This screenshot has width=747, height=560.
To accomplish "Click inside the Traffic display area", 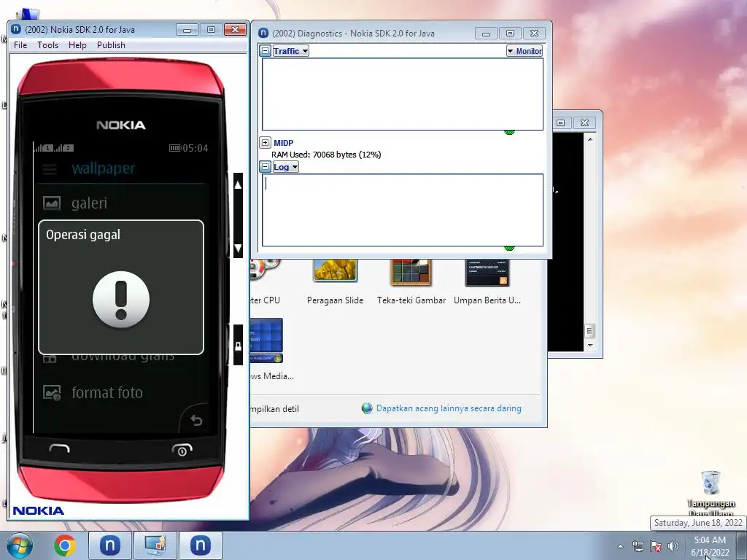I will click(x=403, y=94).
